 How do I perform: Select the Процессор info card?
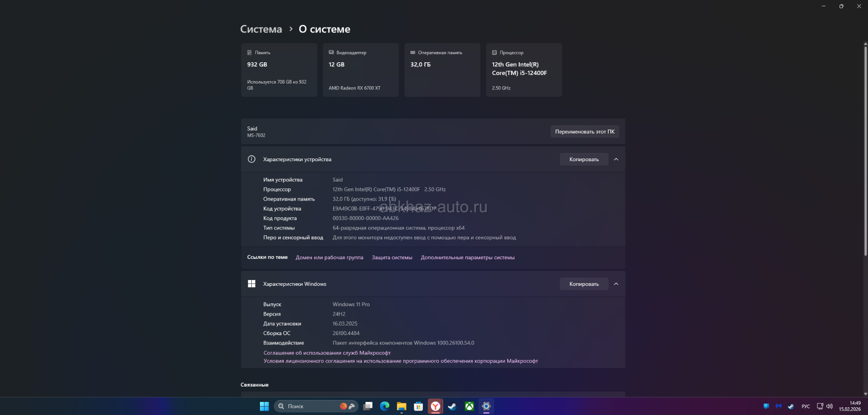pos(524,70)
